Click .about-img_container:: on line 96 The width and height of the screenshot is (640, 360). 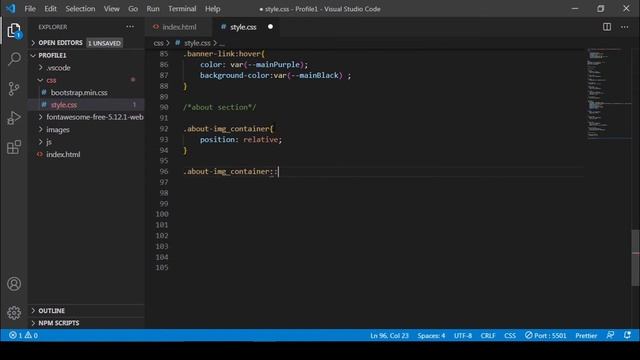(x=231, y=171)
